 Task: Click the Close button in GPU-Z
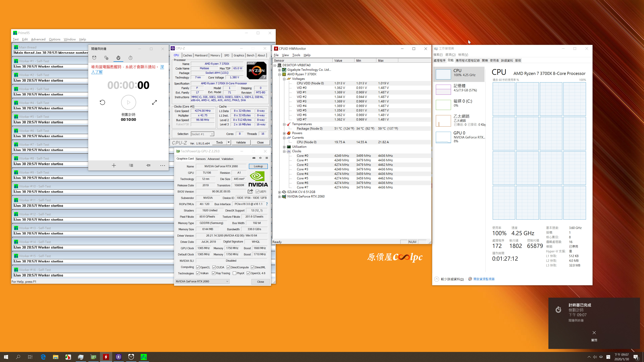tap(260, 282)
